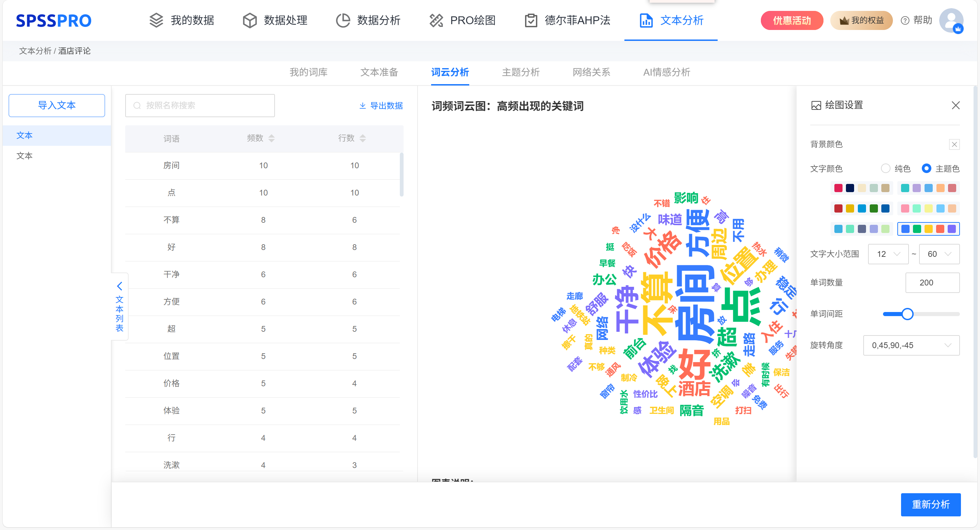Open the AI情感分析 tab
The width and height of the screenshot is (980, 530).
point(666,72)
